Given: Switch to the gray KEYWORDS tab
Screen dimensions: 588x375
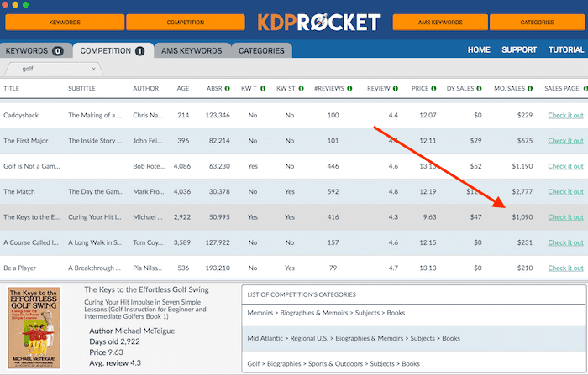Looking at the screenshot, I should point(35,50).
